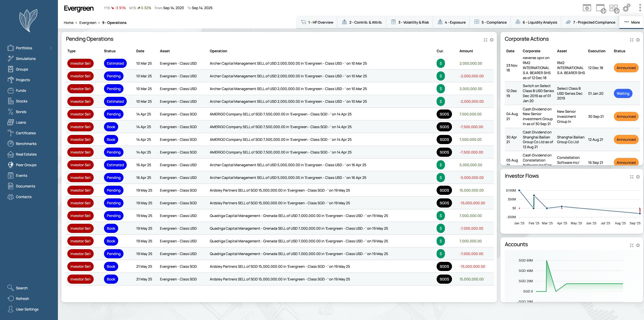This screenshot has width=644, height=320.
Task: Maximize the Pending Operations panel
Action: (485, 40)
